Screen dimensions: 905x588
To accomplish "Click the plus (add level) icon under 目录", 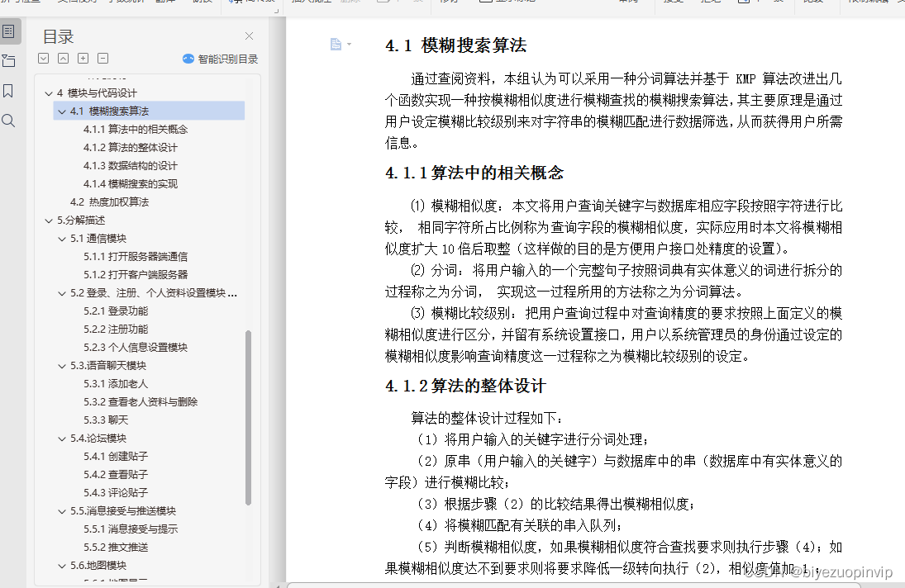I will tap(83, 59).
